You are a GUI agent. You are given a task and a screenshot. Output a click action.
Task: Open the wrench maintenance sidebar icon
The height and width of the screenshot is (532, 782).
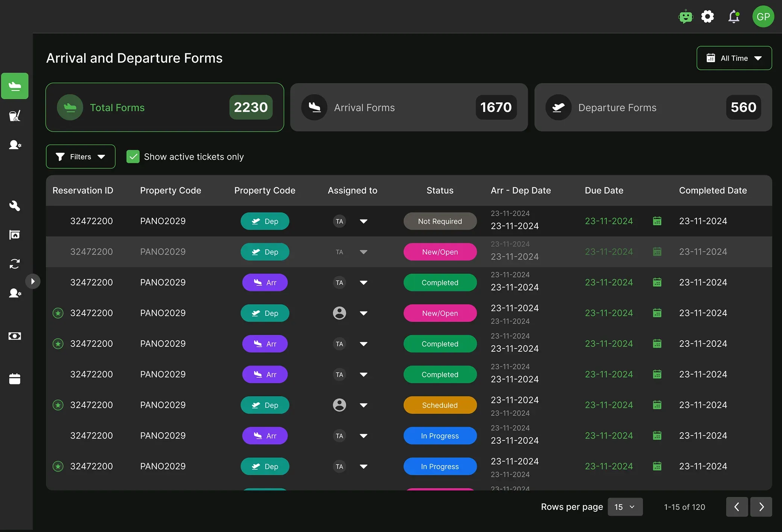[x=15, y=206]
